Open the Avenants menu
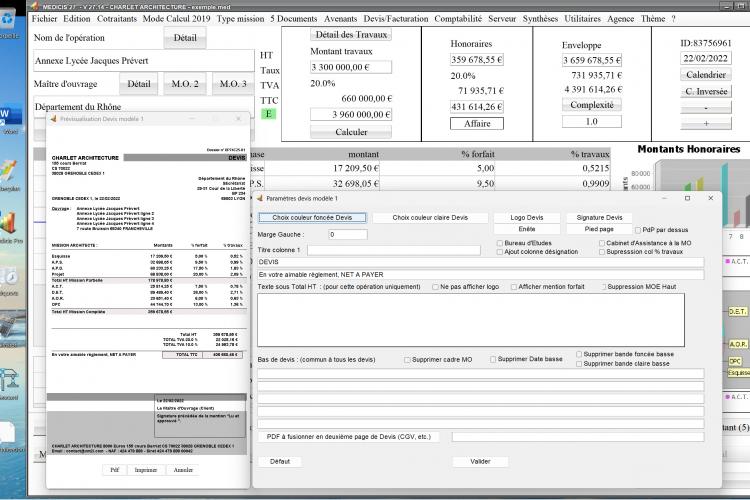This screenshot has height=500, width=750. point(340,19)
